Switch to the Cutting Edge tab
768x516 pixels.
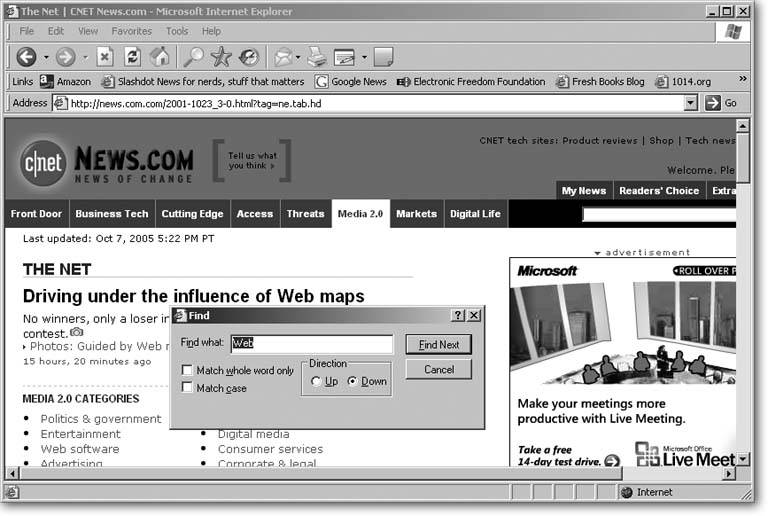192,214
